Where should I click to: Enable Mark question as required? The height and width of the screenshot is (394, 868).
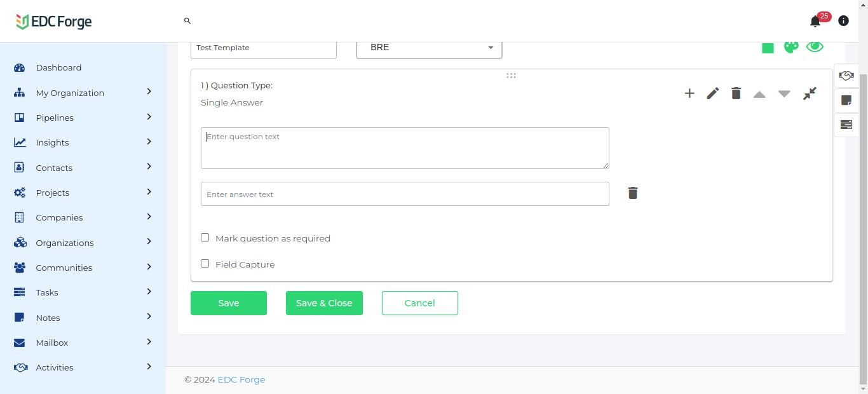[205, 238]
